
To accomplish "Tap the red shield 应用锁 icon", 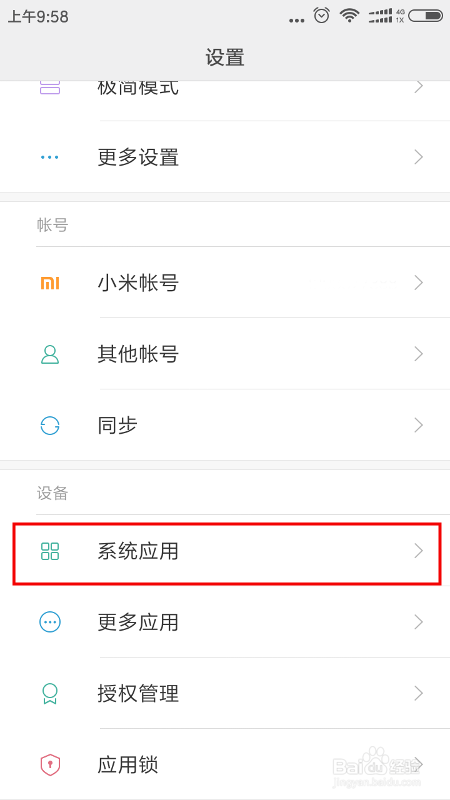I will [x=50, y=765].
